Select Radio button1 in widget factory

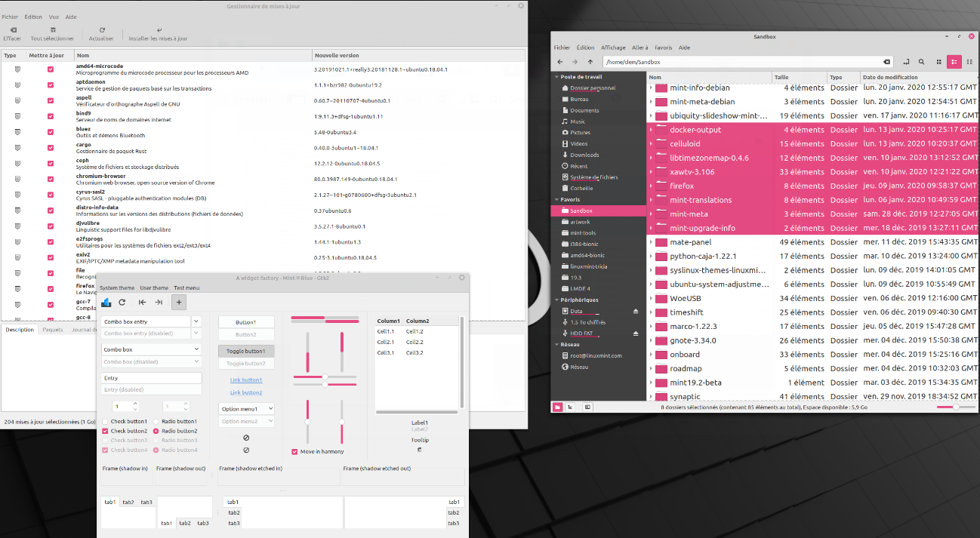156,421
